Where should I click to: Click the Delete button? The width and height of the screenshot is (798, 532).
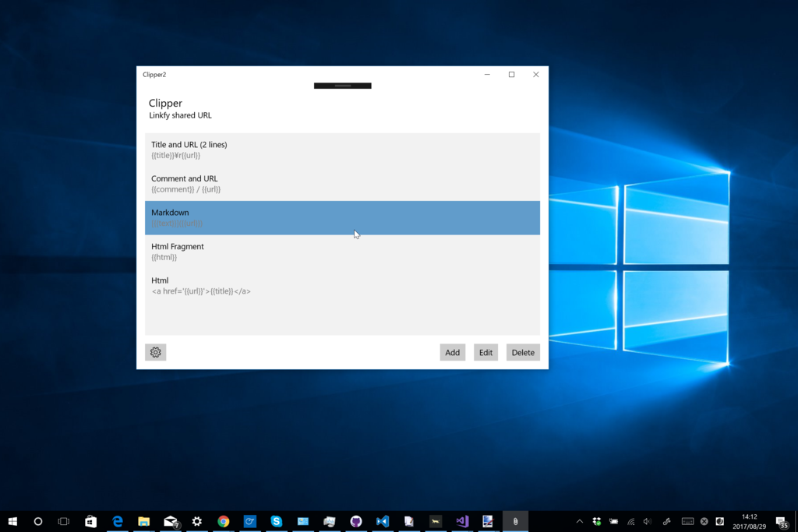523,353
